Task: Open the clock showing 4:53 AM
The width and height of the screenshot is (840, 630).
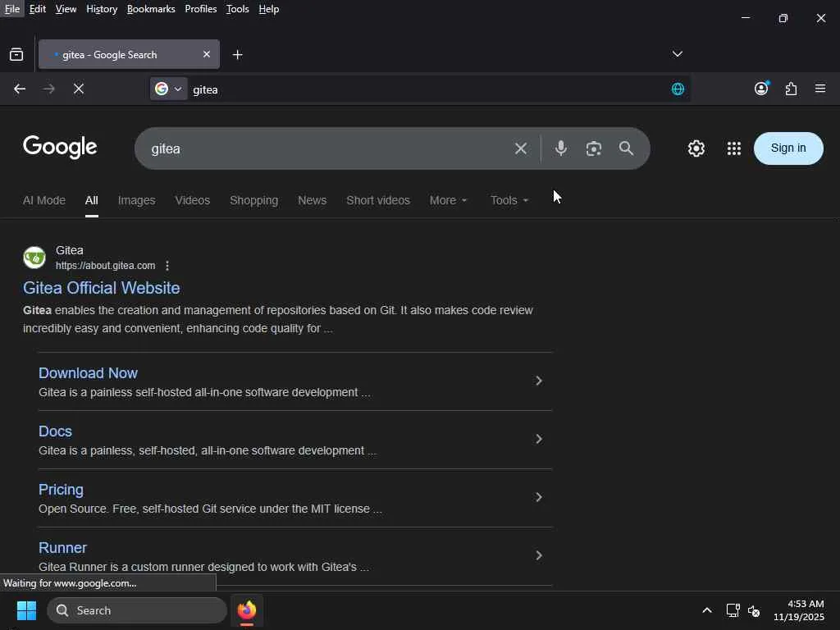Action: (799, 610)
